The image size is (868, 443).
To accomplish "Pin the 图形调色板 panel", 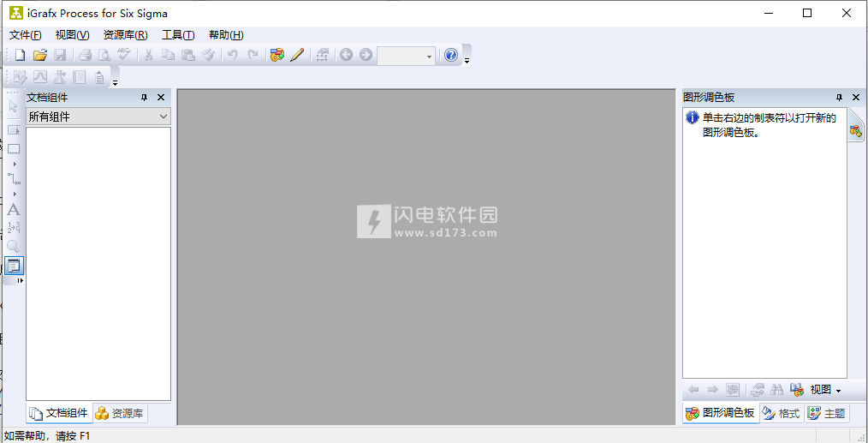I will (x=840, y=98).
